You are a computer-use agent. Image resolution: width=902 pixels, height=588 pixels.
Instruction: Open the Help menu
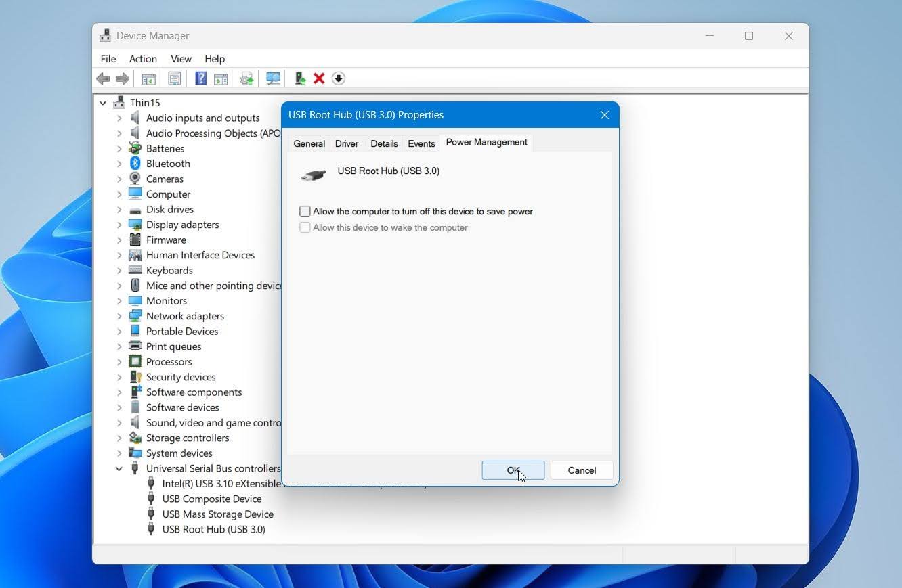tap(215, 59)
